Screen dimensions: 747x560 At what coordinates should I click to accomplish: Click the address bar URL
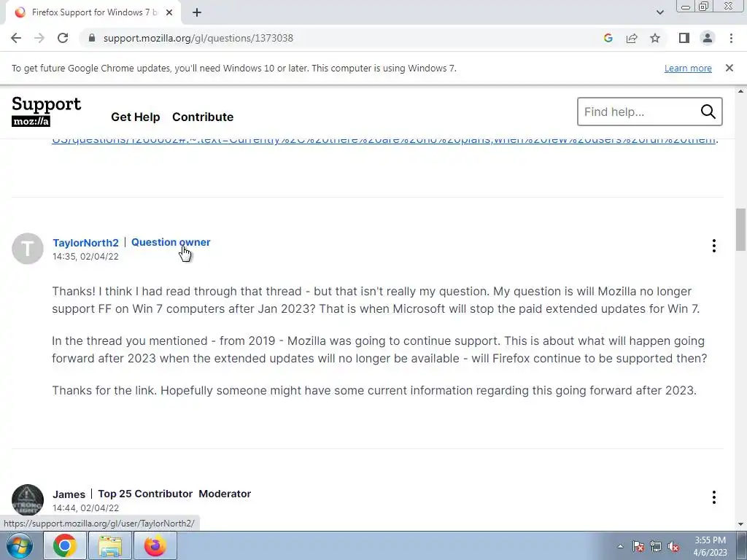click(x=198, y=38)
